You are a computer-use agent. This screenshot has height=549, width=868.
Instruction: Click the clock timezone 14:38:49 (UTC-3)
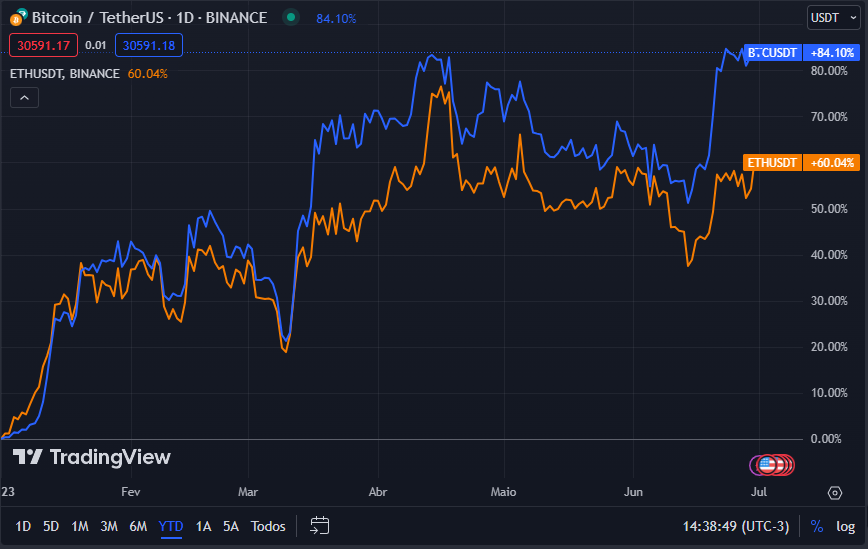tap(736, 526)
